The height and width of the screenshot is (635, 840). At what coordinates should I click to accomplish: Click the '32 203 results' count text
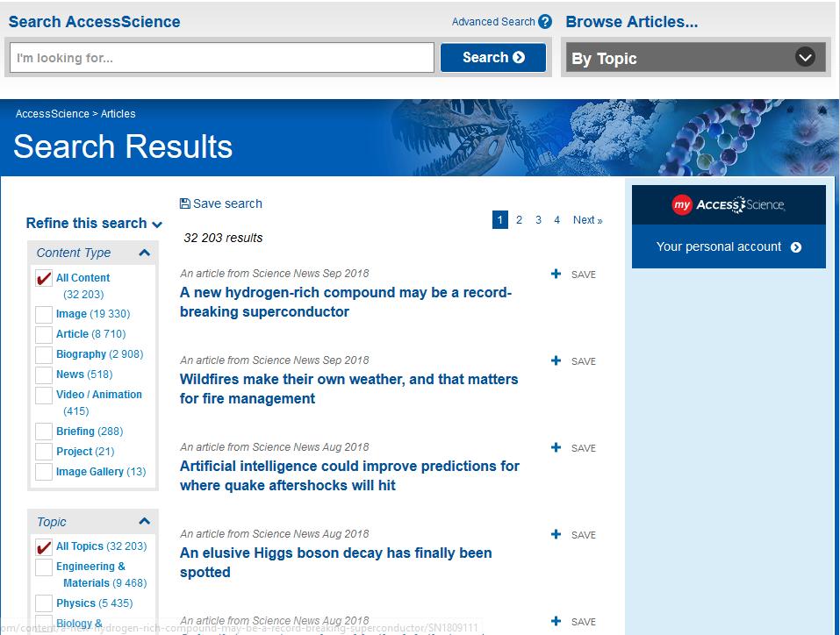(x=224, y=238)
